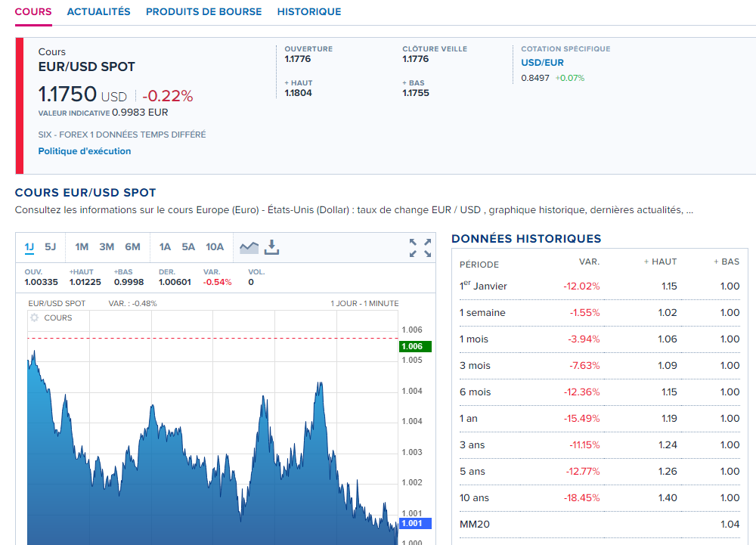This screenshot has height=545, width=756.
Task: Open COURS series settings gear
Action: (x=34, y=318)
